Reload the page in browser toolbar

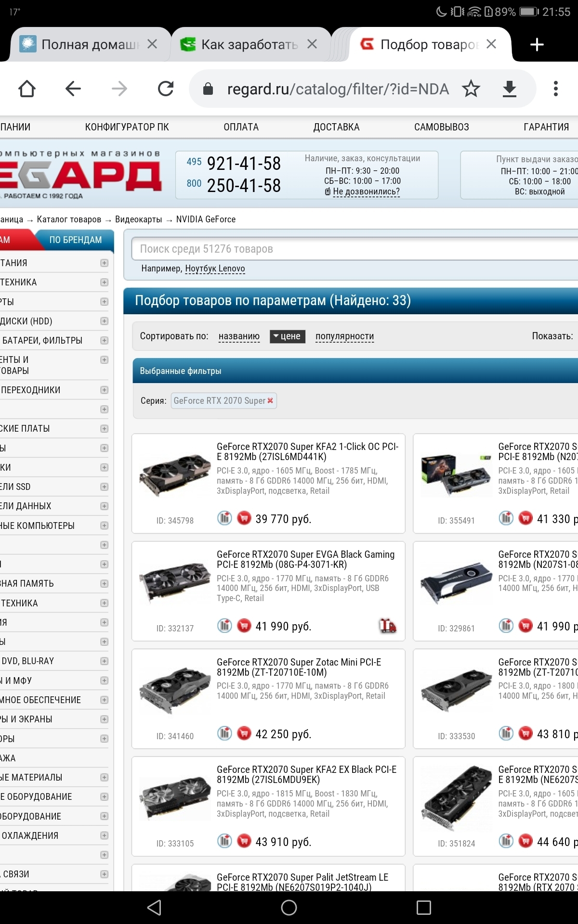(x=166, y=89)
